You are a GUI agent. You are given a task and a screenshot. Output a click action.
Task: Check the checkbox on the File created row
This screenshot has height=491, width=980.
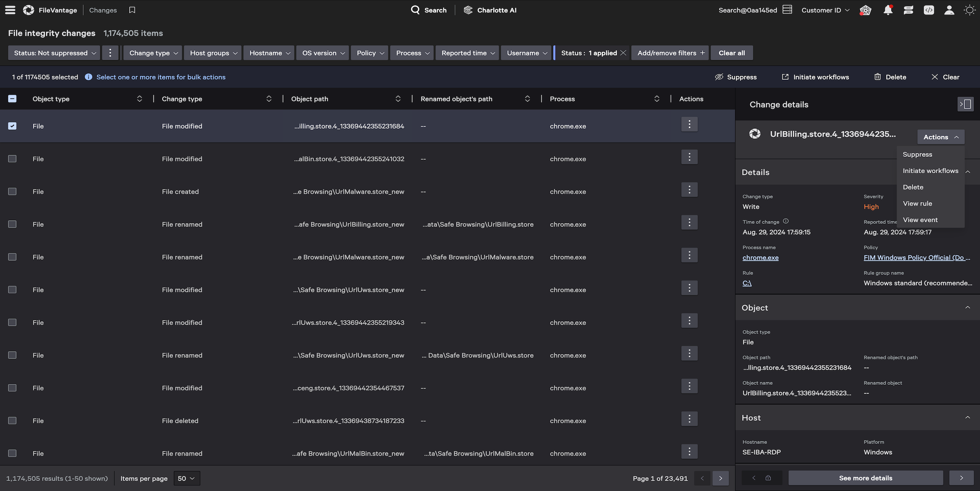point(12,191)
